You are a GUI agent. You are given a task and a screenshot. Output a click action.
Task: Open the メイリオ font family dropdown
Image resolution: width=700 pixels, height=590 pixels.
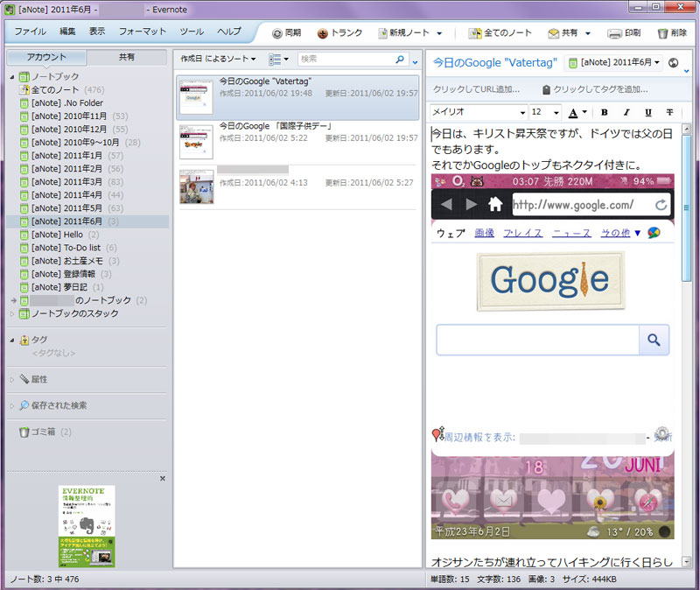[x=522, y=113]
